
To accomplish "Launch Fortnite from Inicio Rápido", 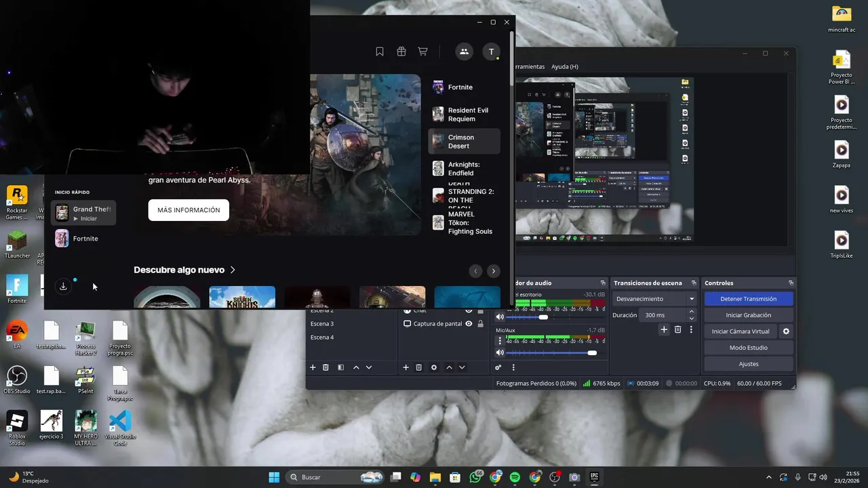I will point(84,239).
